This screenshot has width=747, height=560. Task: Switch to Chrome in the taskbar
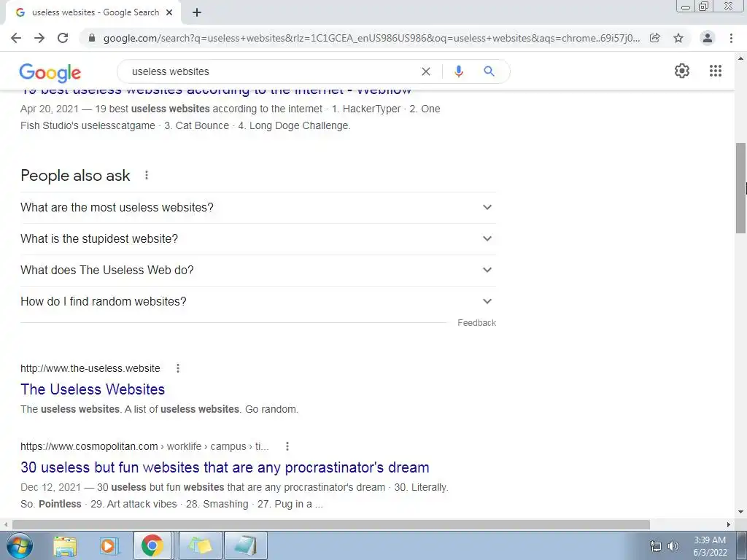click(152, 545)
